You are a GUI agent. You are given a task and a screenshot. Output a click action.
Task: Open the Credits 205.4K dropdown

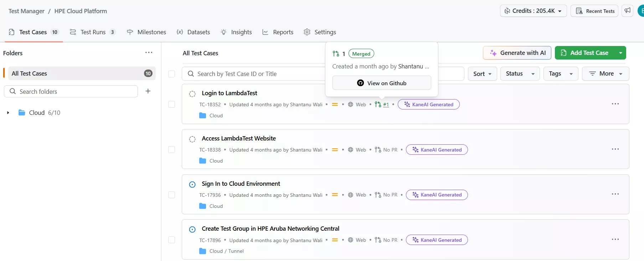point(533,11)
